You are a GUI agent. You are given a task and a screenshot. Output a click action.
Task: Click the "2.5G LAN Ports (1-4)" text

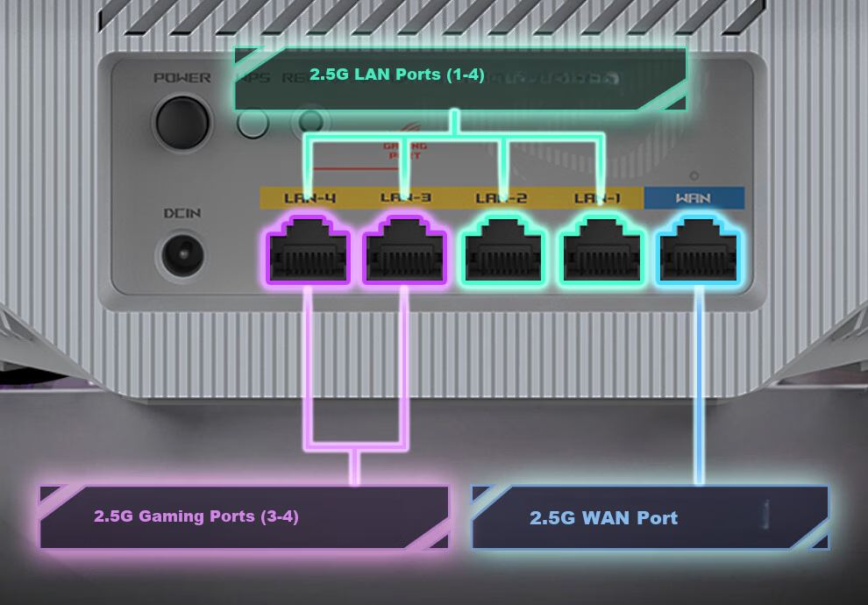pos(397,75)
